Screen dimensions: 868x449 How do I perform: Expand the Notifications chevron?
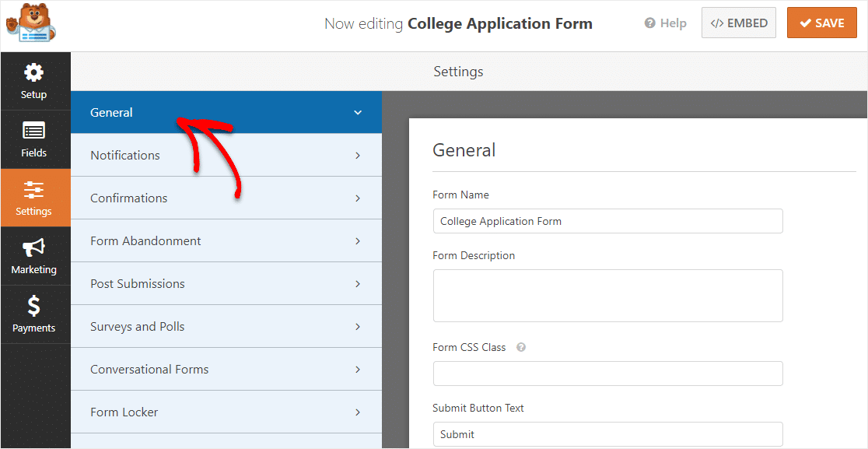tap(358, 156)
